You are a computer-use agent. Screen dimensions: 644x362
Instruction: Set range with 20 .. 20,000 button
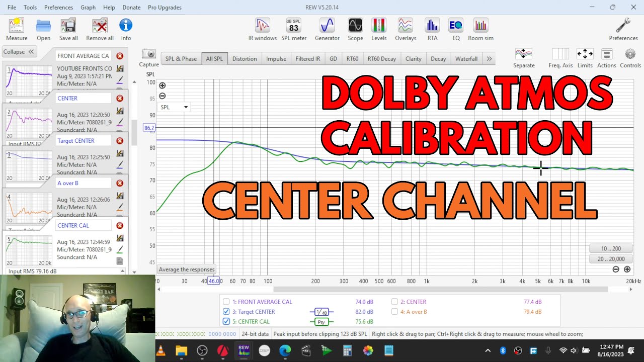point(611,259)
